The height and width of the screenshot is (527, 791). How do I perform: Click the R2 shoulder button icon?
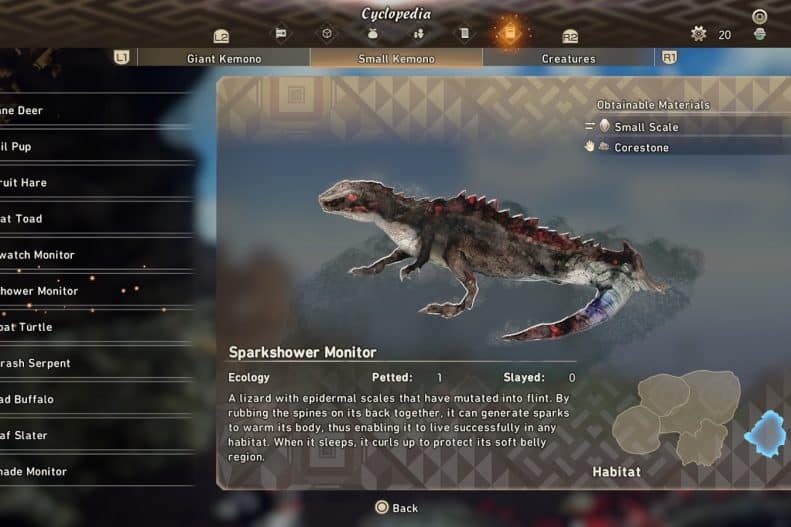pyautogui.click(x=570, y=36)
